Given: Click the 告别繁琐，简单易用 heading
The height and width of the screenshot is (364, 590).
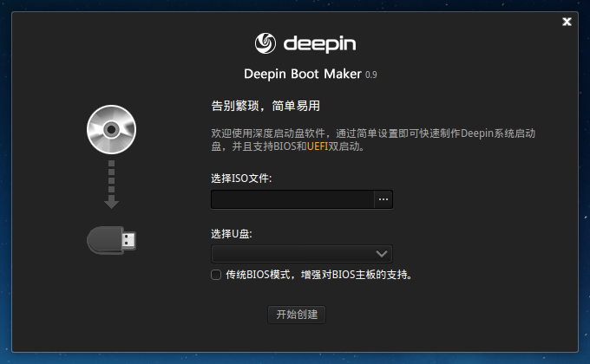Looking at the screenshot, I should [265, 106].
